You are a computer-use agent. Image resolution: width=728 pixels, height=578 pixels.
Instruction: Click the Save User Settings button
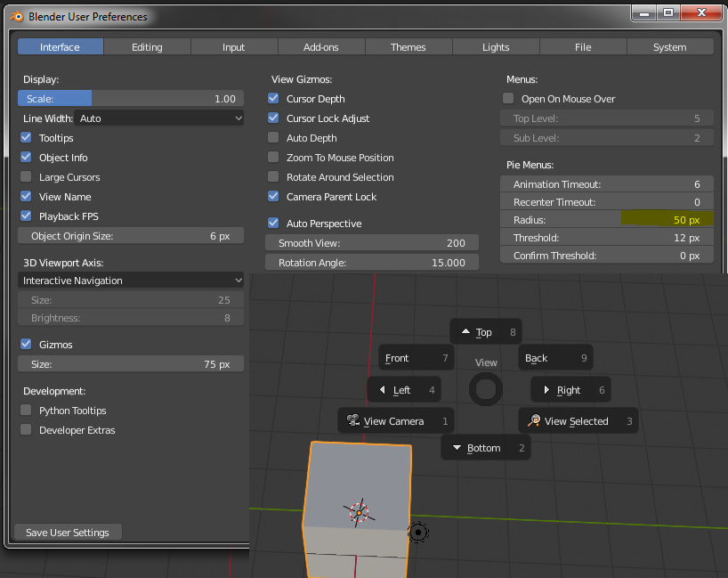[x=67, y=532]
